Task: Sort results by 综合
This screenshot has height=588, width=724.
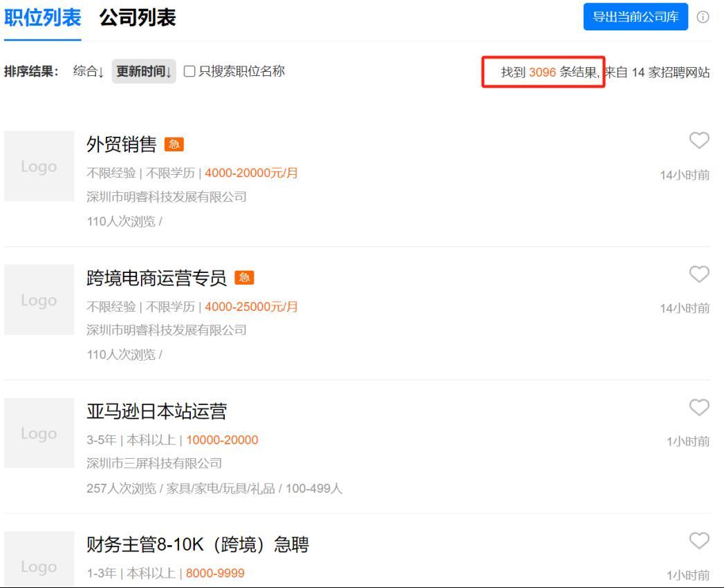Action: 89,71
